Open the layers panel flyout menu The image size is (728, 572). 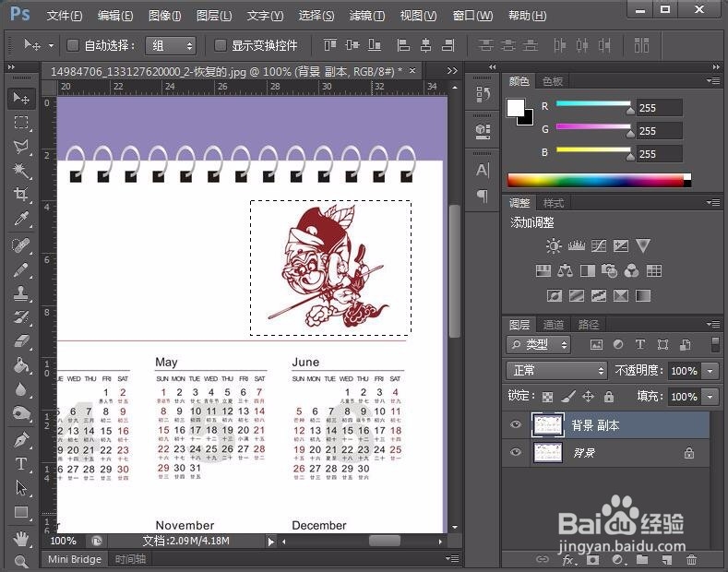pyautogui.click(x=713, y=324)
